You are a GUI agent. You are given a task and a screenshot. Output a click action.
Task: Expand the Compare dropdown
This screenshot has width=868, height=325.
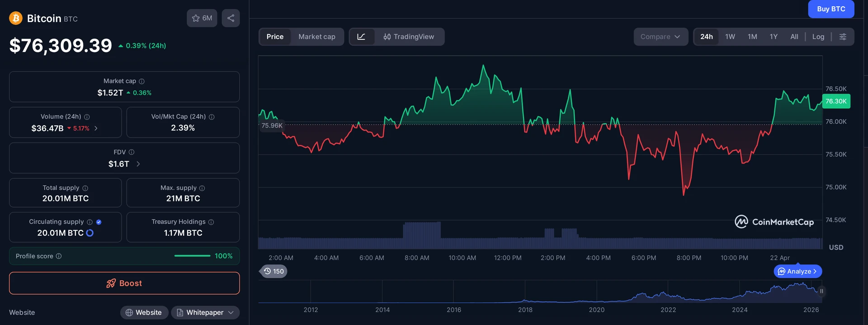click(660, 37)
